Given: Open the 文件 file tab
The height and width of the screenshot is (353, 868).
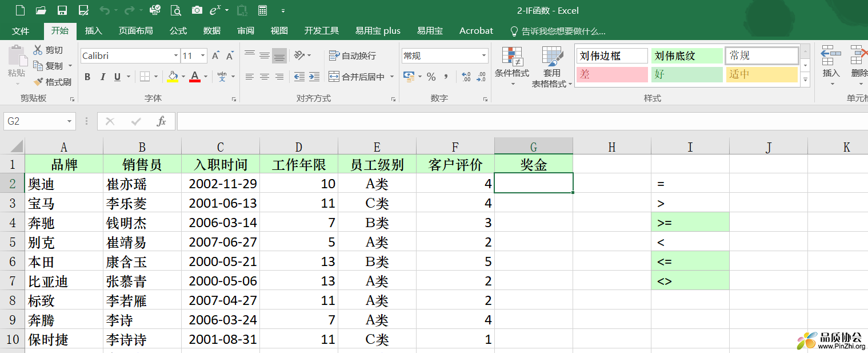Looking at the screenshot, I should [21, 31].
